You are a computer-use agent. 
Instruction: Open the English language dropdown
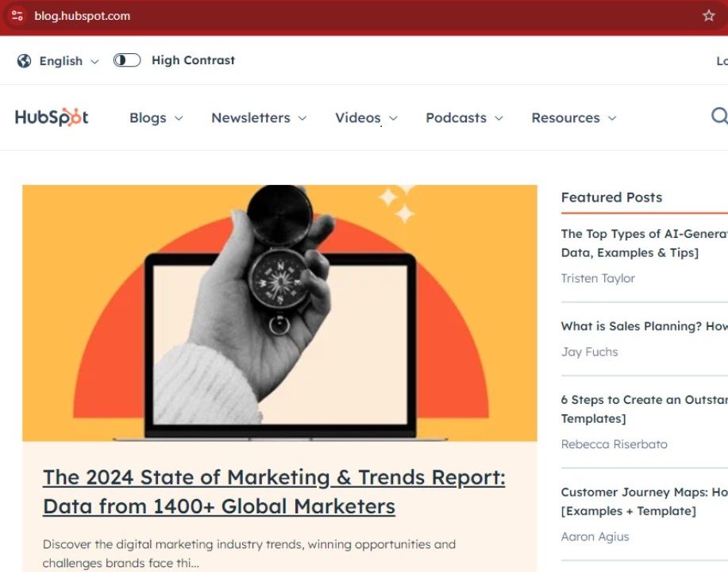click(x=69, y=61)
